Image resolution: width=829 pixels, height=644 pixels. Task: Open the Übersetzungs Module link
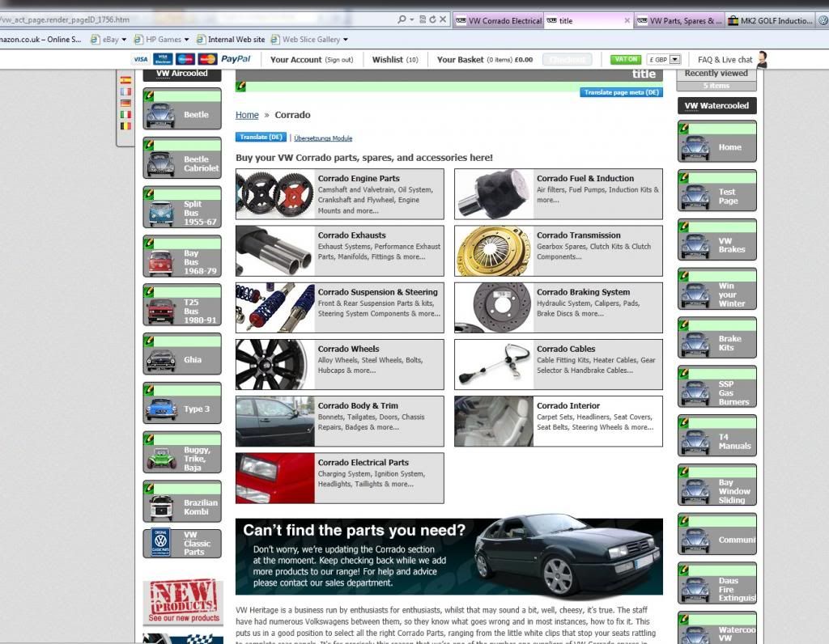(x=323, y=138)
